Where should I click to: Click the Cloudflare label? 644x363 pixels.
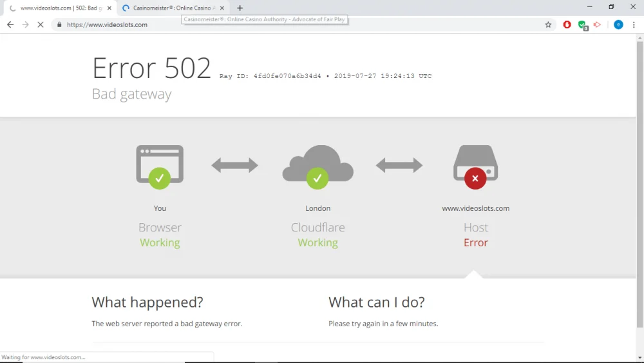tap(318, 228)
